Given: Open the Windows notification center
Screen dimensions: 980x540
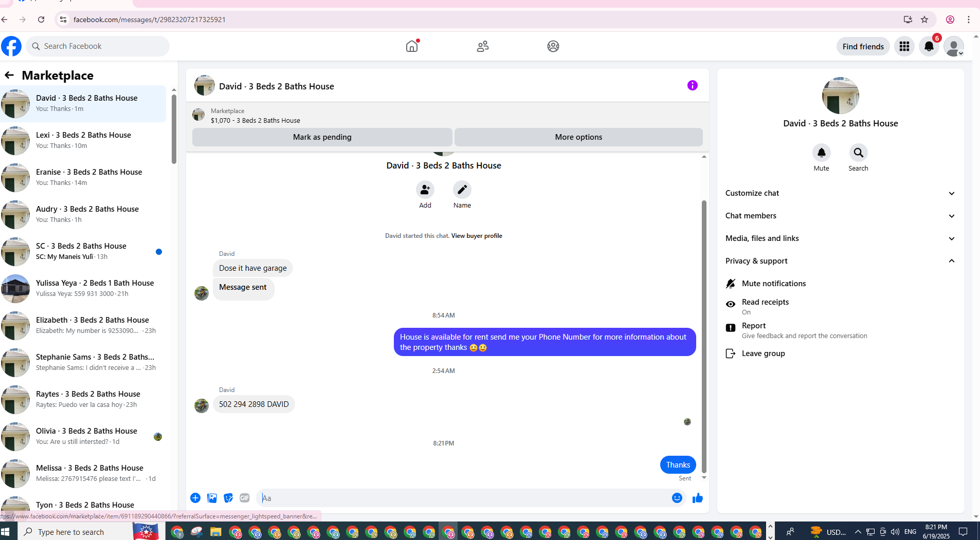Looking at the screenshot, I should [963, 532].
